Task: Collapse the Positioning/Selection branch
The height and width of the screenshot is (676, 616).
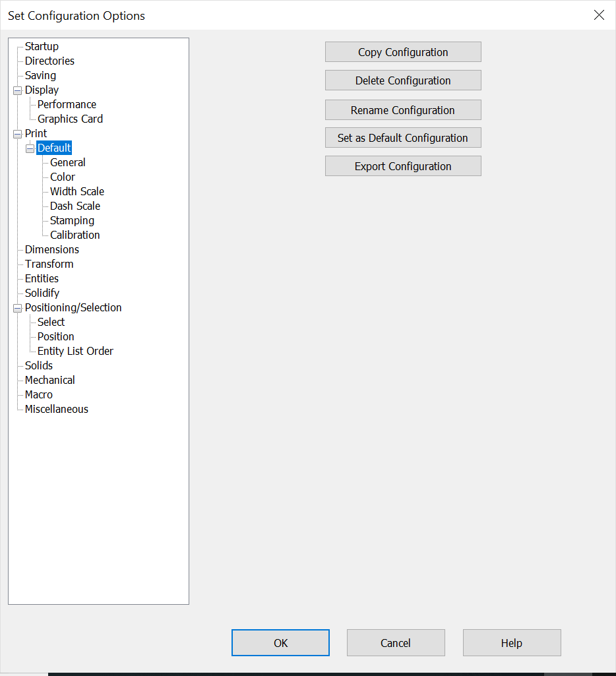Action: pyautogui.click(x=17, y=307)
